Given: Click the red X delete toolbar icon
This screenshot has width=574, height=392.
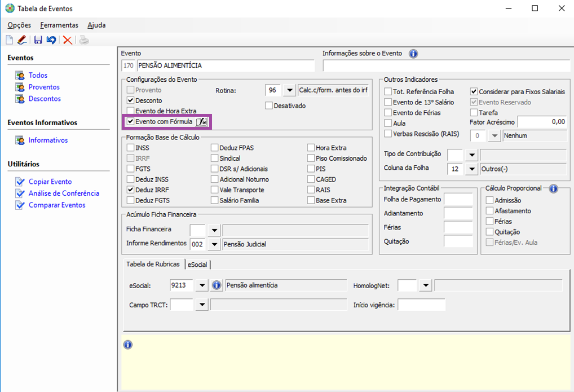Looking at the screenshot, I should [x=67, y=40].
